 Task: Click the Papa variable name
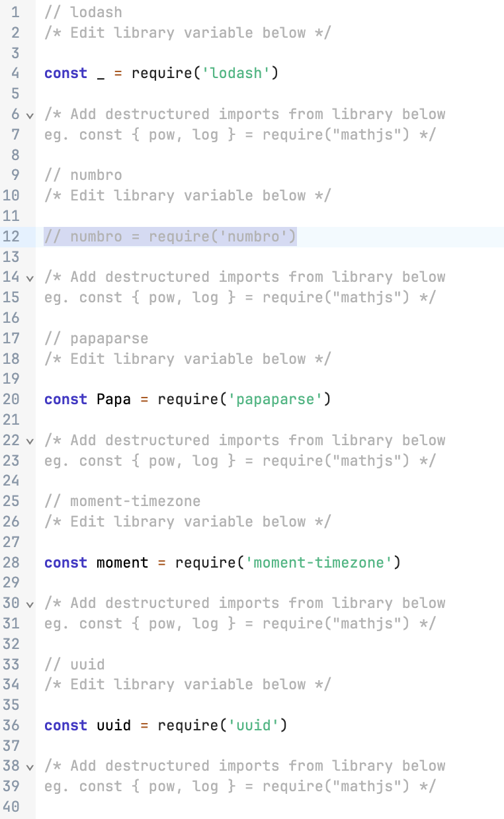tap(114, 400)
